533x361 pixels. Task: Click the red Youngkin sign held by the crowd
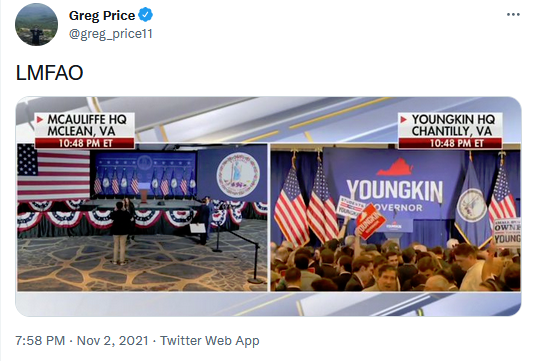371,222
